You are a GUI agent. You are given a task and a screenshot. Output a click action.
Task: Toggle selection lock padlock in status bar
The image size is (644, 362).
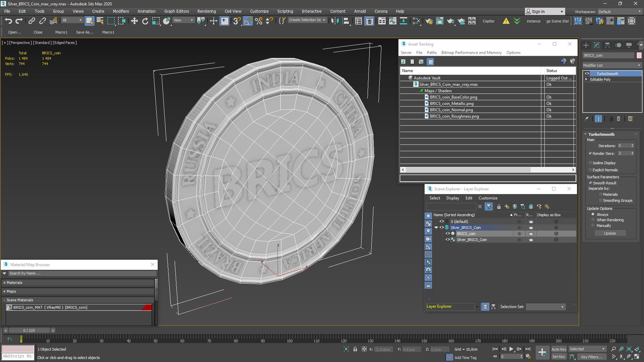pyautogui.click(x=355, y=349)
